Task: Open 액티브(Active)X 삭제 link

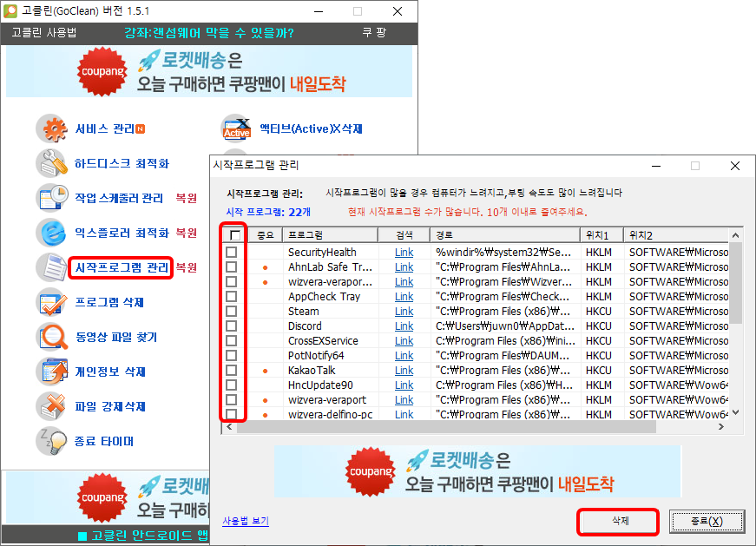Action: pos(311,128)
